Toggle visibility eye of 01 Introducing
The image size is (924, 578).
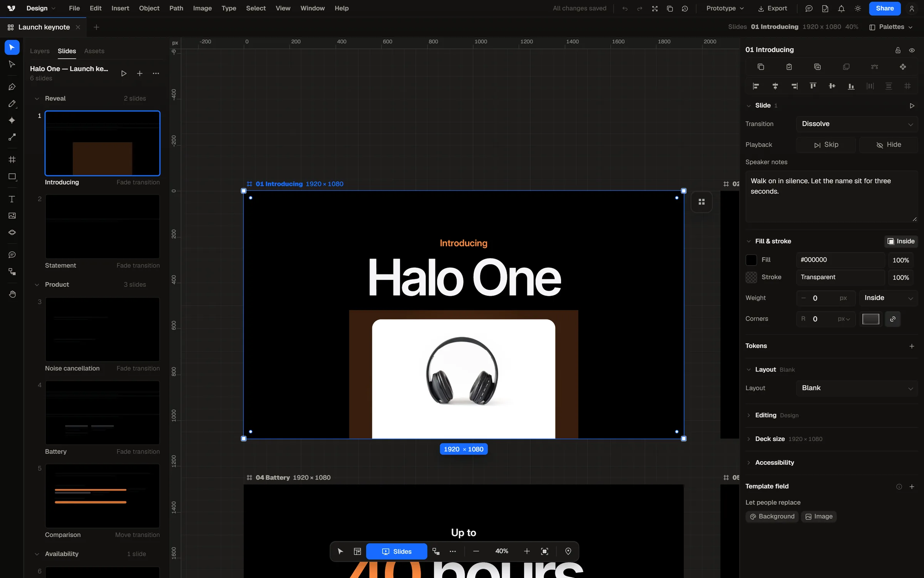(x=912, y=50)
